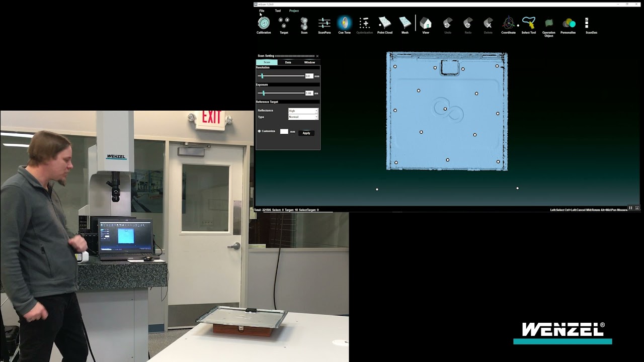The height and width of the screenshot is (362, 644).
Task: Click the Apply button
Action: click(306, 133)
